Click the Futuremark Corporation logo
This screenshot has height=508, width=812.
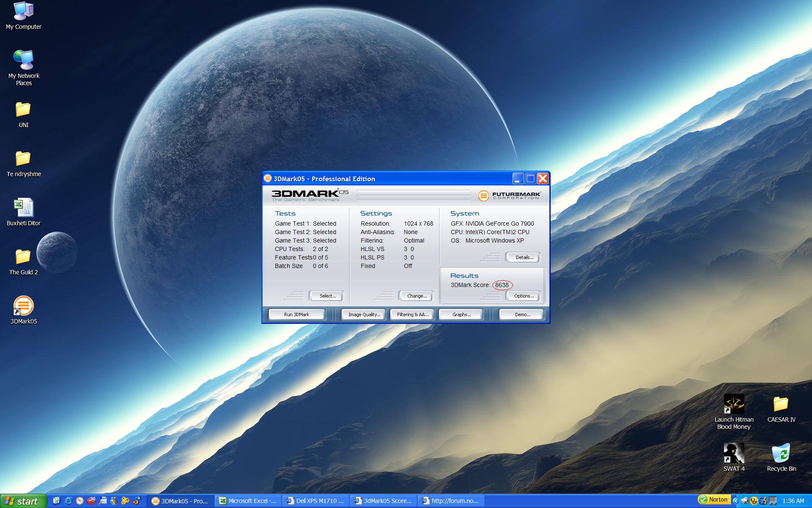click(x=510, y=196)
